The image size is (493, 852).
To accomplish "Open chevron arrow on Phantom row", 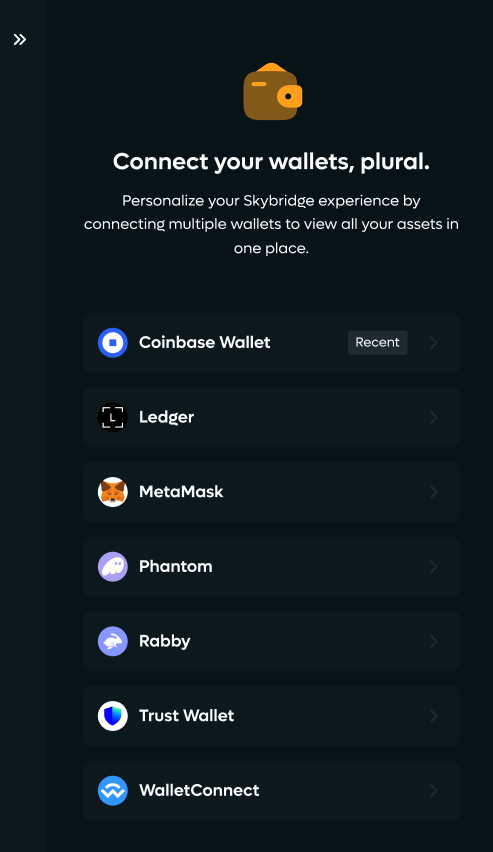I will tap(434, 567).
